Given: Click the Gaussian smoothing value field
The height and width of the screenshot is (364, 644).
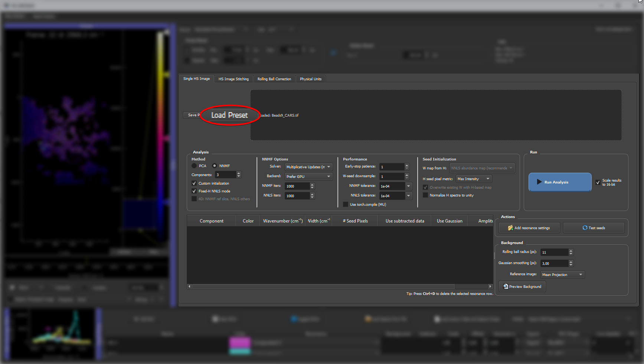Looking at the screenshot, I should pos(555,263).
